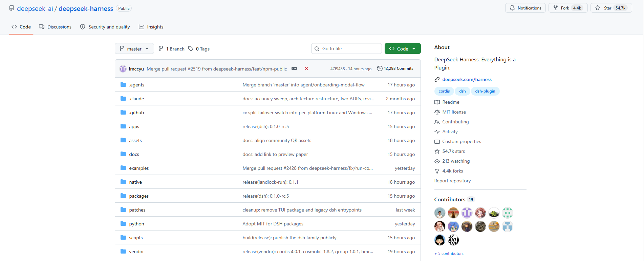Select the dsh-plugin topic tag
Image resolution: width=644 pixels, height=261 pixels.
coord(485,91)
